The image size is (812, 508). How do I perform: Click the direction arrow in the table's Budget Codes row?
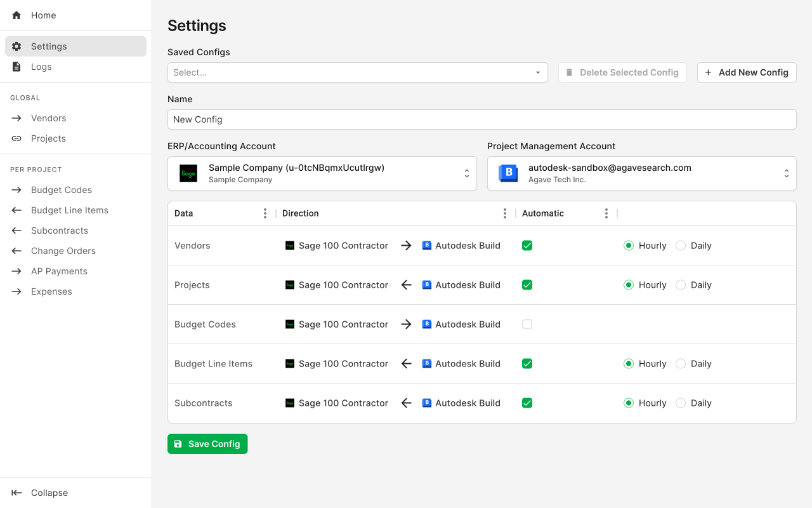pos(407,324)
